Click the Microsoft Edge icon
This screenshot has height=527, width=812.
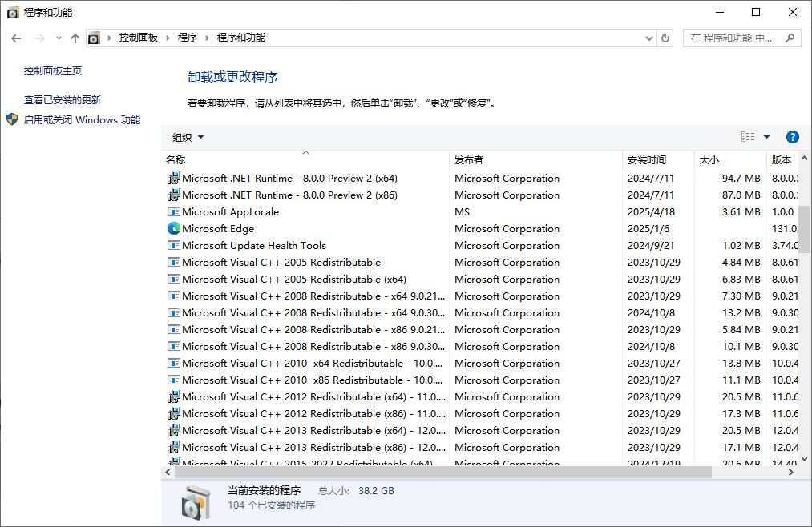coord(174,228)
